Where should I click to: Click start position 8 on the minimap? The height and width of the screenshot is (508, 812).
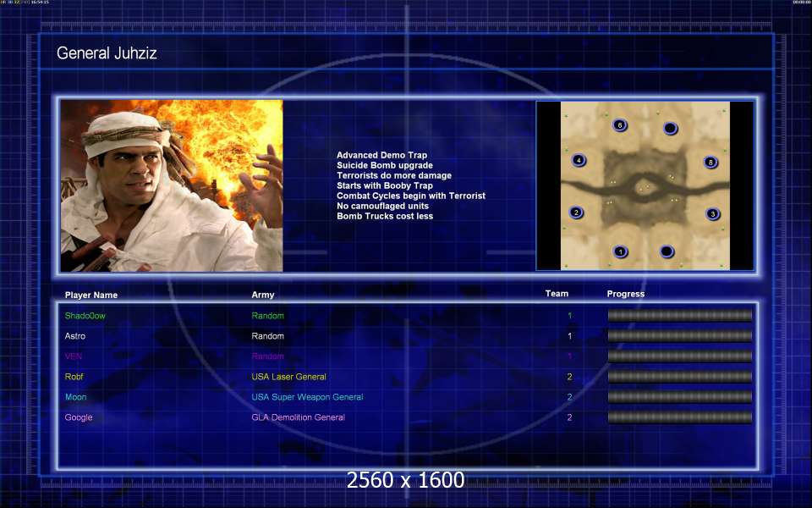(x=710, y=163)
